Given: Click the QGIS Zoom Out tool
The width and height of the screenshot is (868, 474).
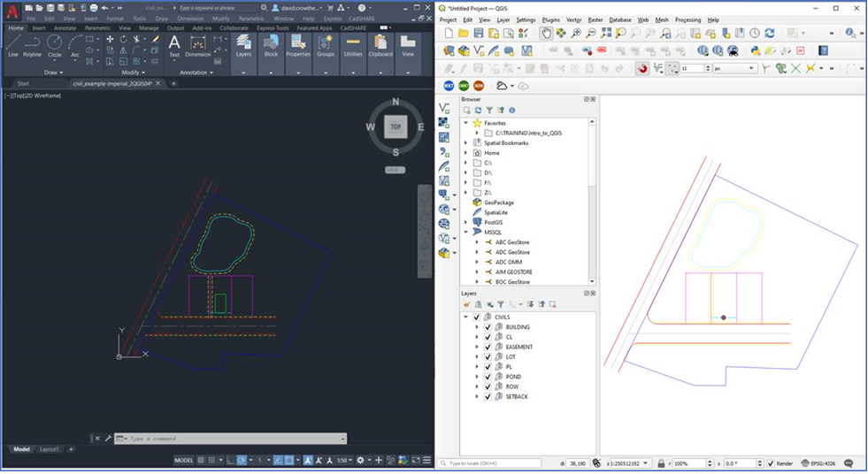Looking at the screenshot, I should click(591, 34).
